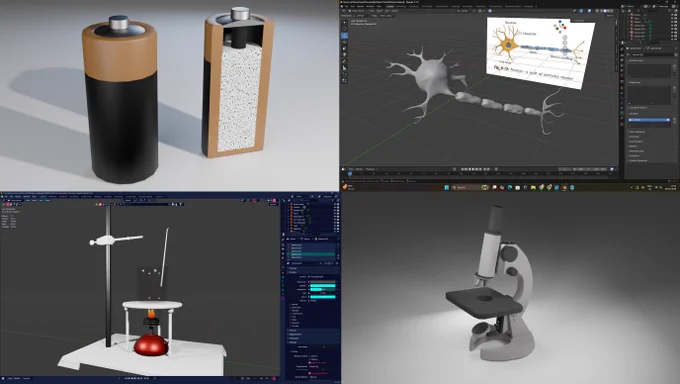Open the weather widget on the taskbar
The image size is (680, 384).
[348, 187]
